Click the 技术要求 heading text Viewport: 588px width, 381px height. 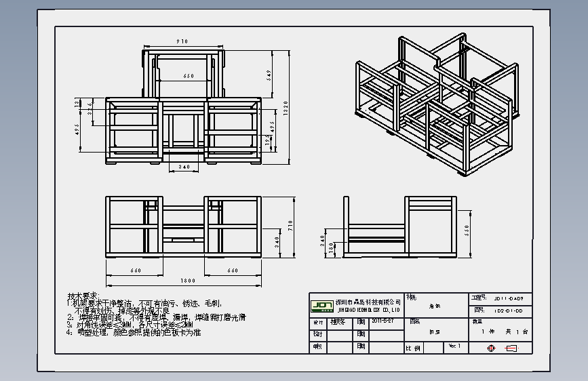83,296
